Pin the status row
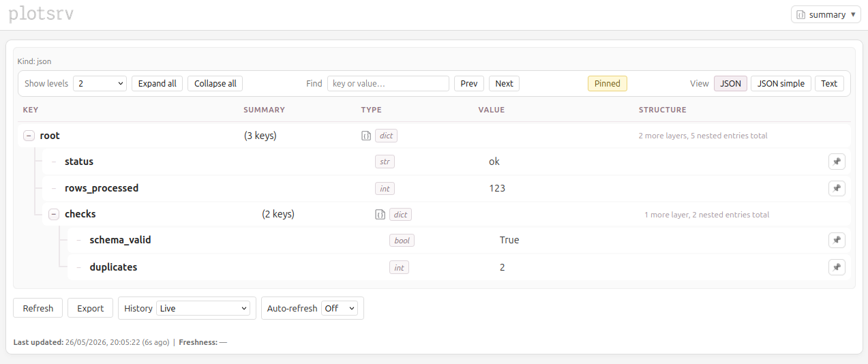Image resolution: width=868 pixels, height=364 pixels. click(x=837, y=162)
